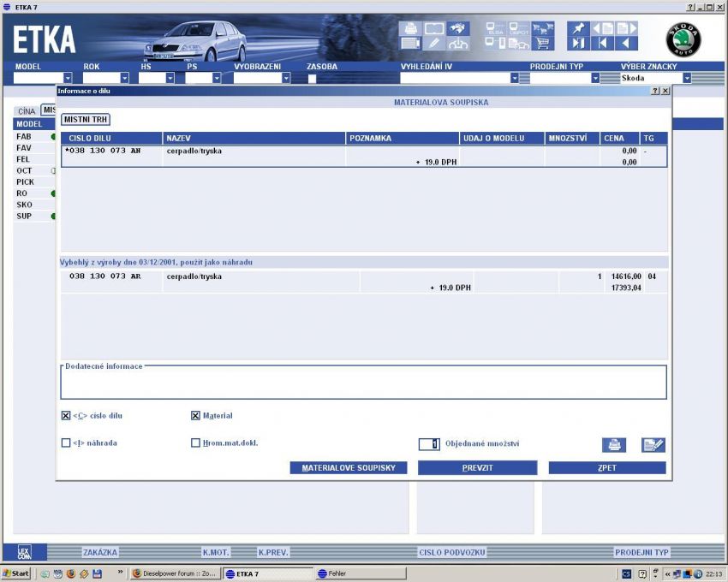Click the computer-to-tower transfer icon

[495, 43]
